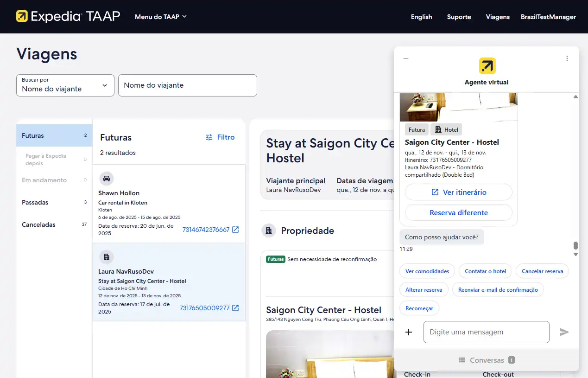The image size is (588, 378).
Task: Choose the Alterar reserva quick reply
Action: coord(424,289)
